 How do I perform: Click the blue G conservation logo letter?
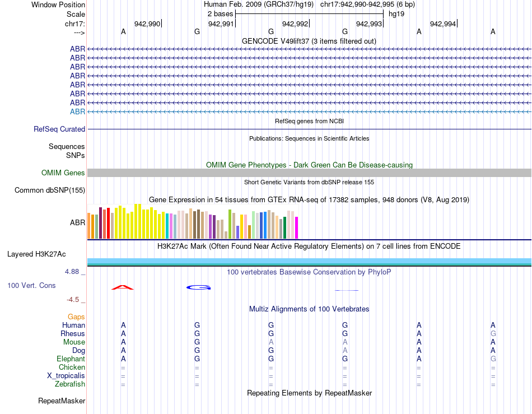(x=198, y=287)
